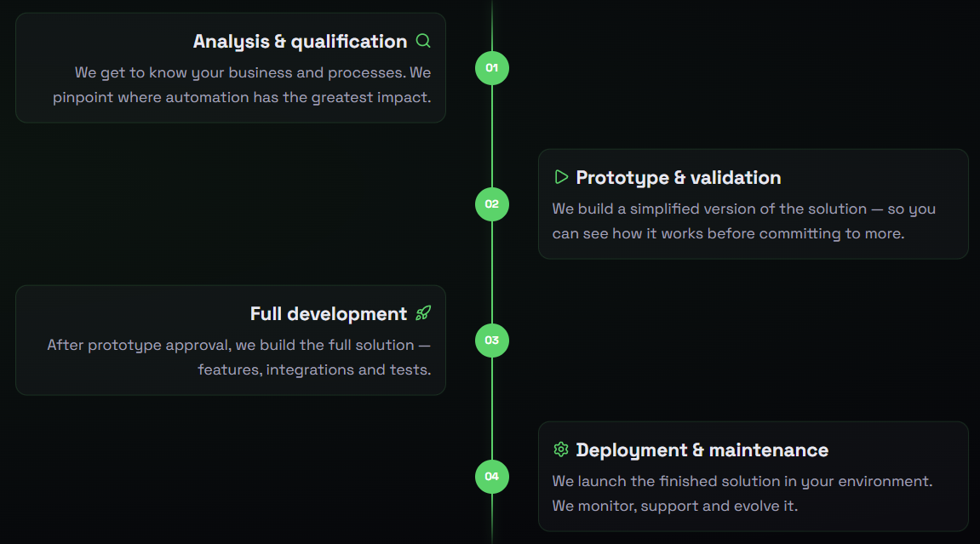Open the Full development heading
Screen dimensions: 980x544
click(x=328, y=313)
